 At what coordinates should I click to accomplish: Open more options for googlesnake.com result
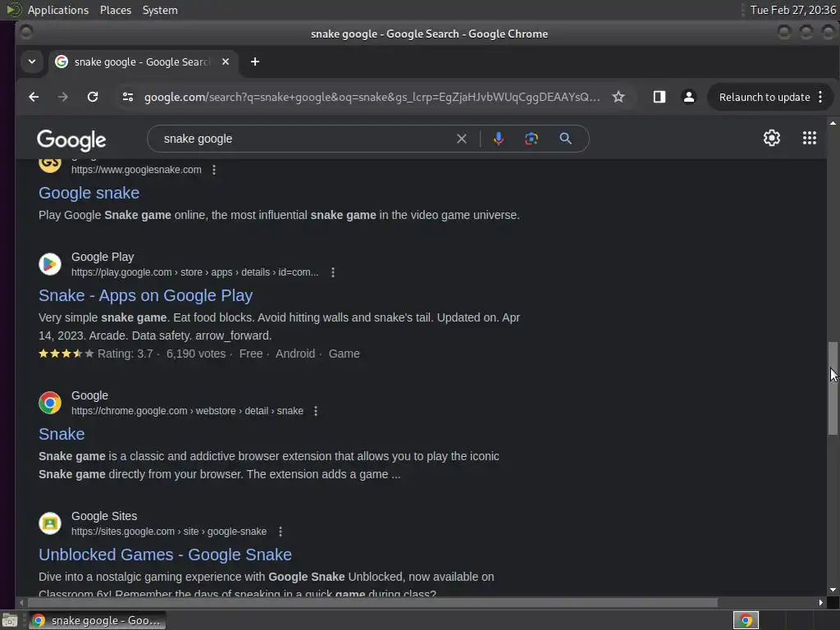click(214, 170)
